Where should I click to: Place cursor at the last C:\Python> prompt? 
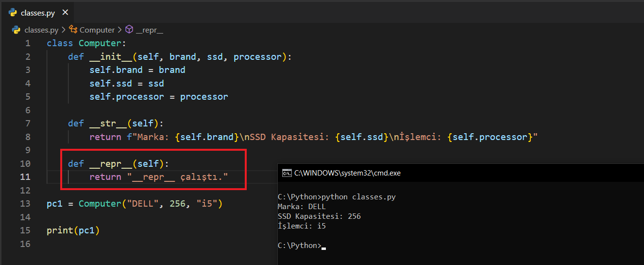pyautogui.click(x=323, y=246)
